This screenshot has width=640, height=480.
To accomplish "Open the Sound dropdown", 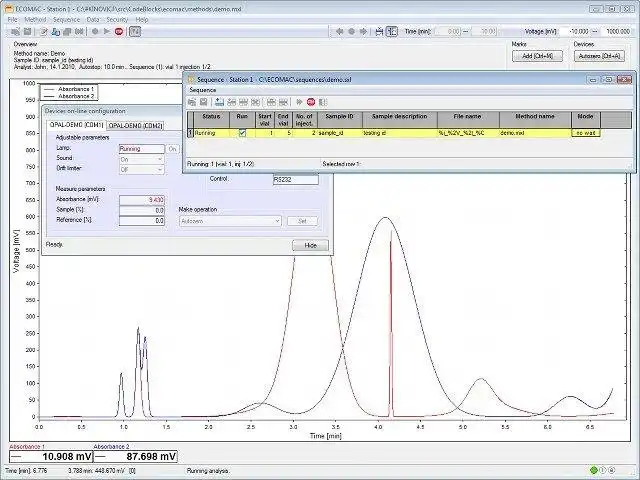I will [x=142, y=159].
